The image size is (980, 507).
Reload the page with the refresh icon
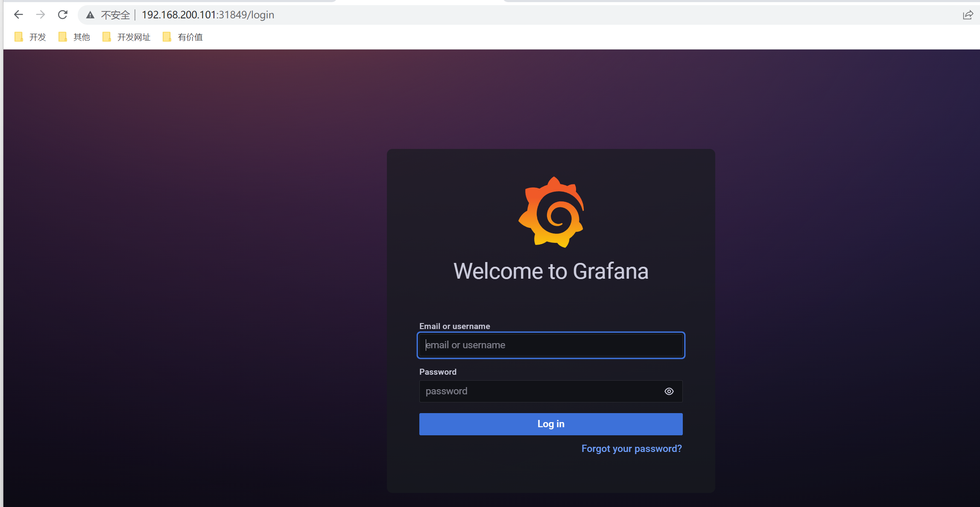pyautogui.click(x=63, y=15)
